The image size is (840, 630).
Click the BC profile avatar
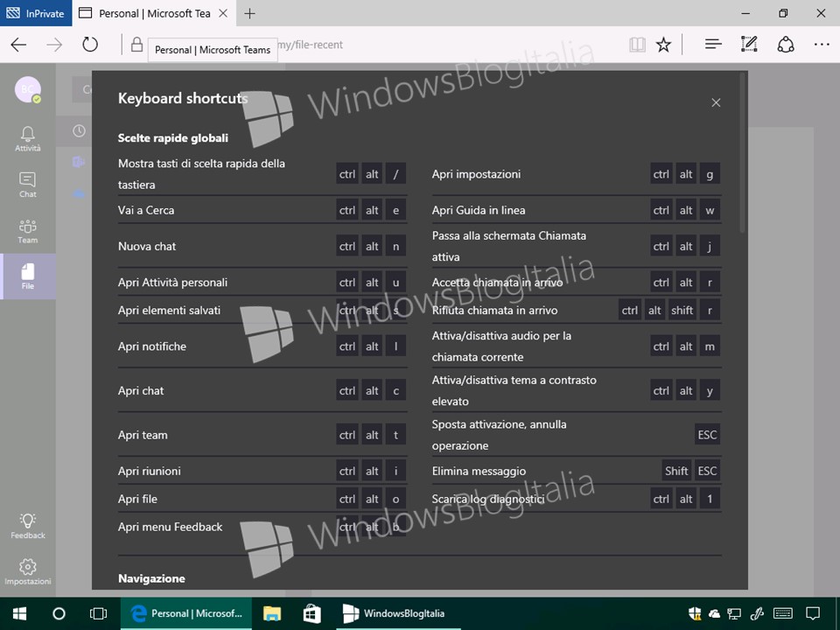[x=27, y=89]
